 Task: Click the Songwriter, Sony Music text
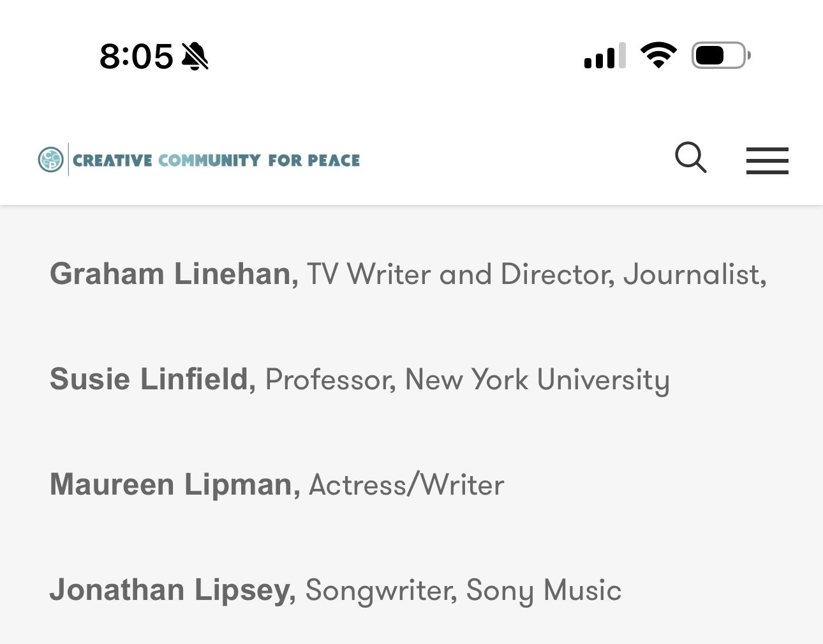pos(463,590)
